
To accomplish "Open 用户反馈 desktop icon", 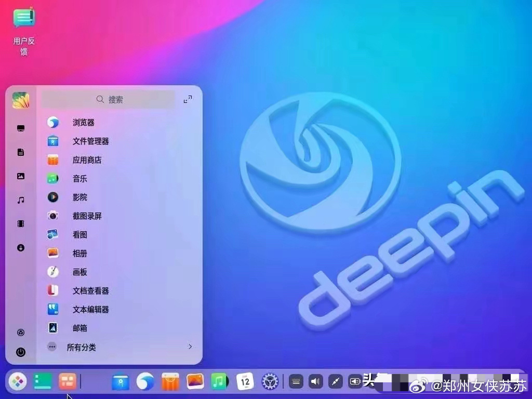I will tap(24, 31).
